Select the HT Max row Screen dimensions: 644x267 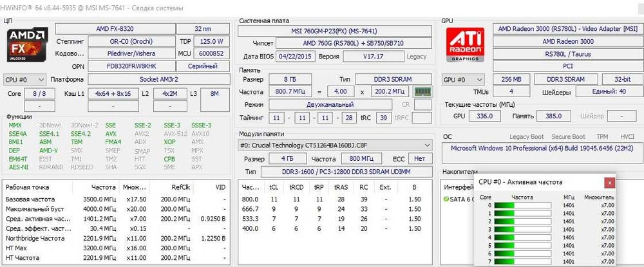pyautogui.click(x=115, y=248)
